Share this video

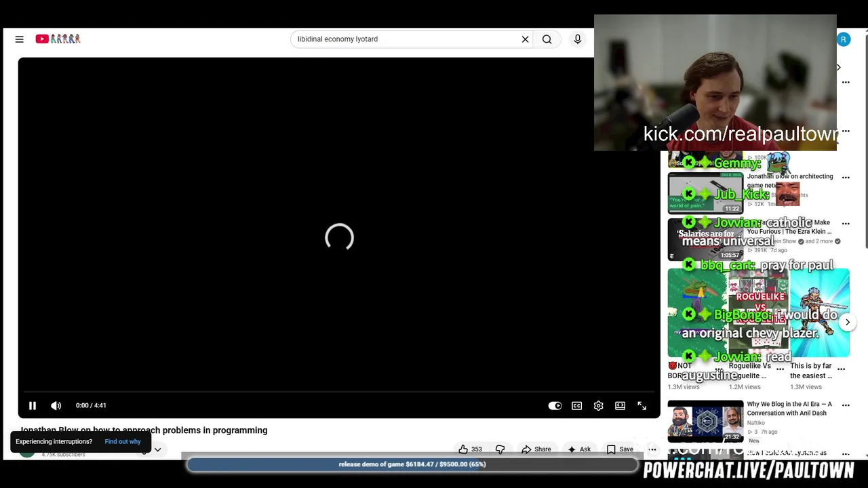(536, 449)
